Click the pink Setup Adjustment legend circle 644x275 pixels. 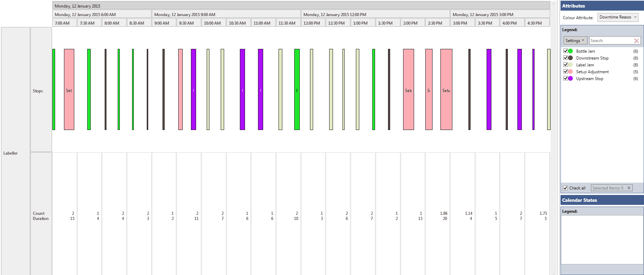click(570, 71)
